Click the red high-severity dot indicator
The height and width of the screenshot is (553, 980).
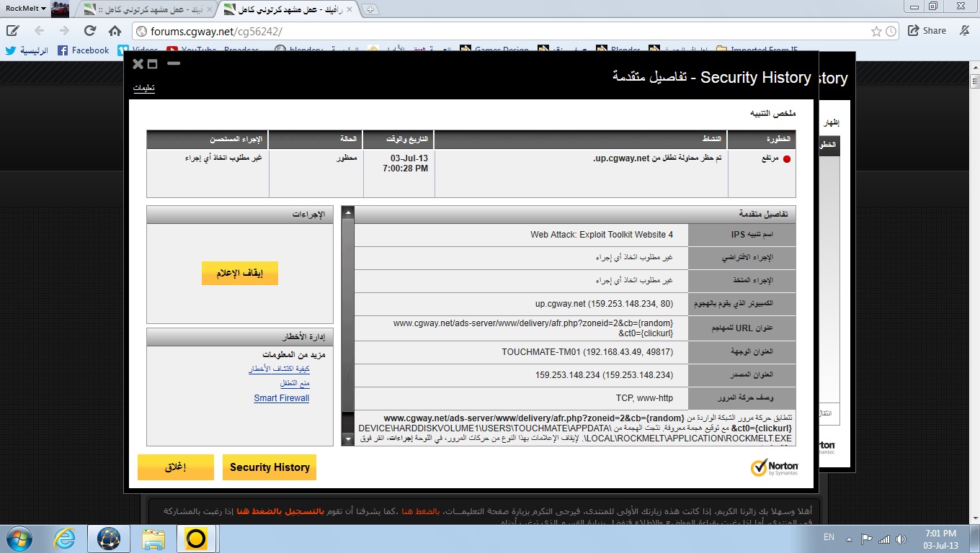[786, 159]
